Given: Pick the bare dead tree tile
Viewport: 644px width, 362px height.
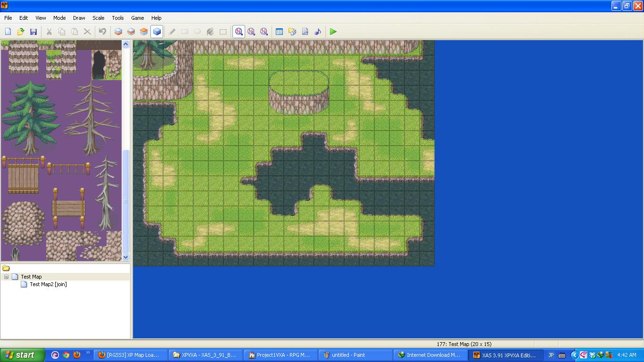Looking at the screenshot, I should (91, 118).
